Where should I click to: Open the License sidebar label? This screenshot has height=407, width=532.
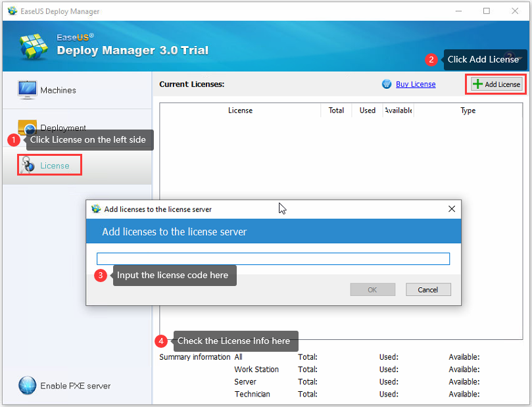coord(55,166)
